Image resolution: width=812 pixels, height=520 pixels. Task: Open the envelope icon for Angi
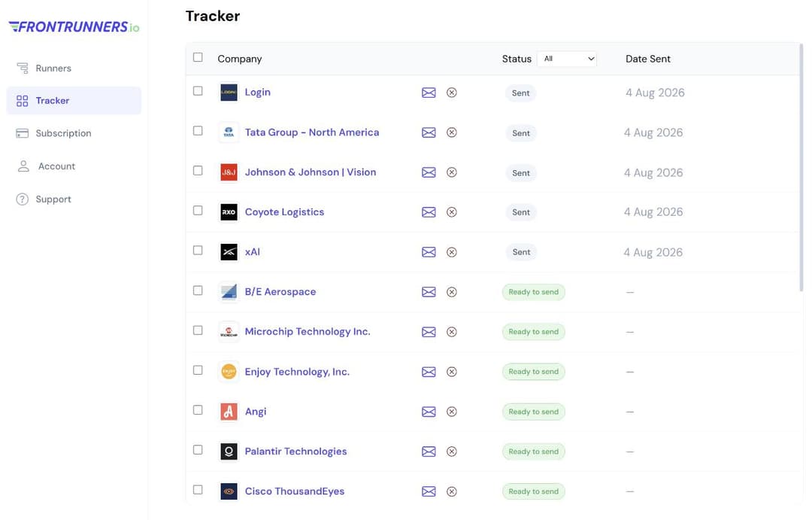[x=429, y=412]
